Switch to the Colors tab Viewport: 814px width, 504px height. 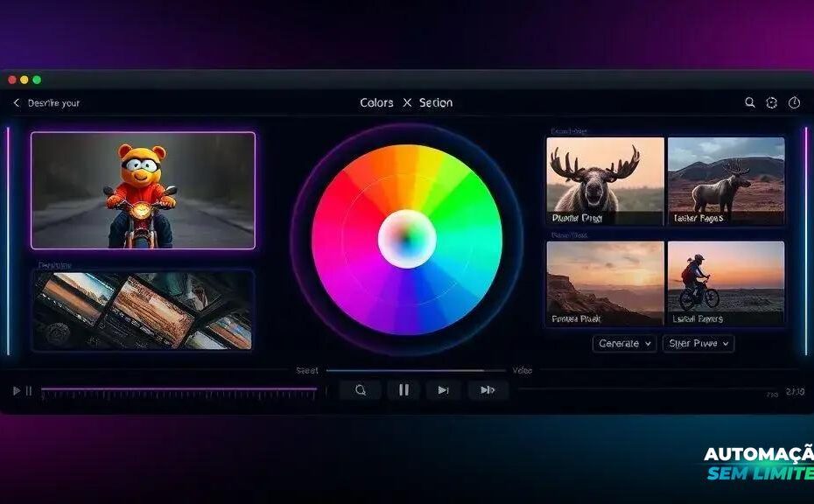[376, 103]
